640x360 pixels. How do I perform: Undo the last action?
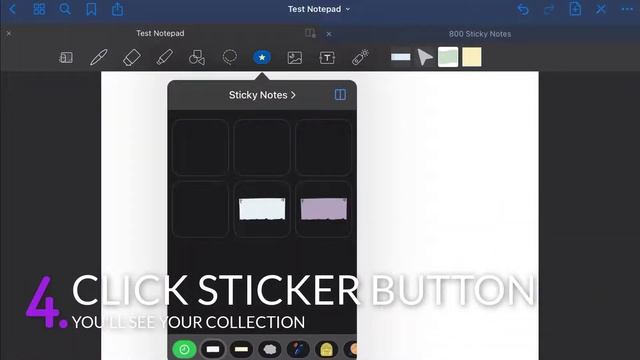(522, 9)
